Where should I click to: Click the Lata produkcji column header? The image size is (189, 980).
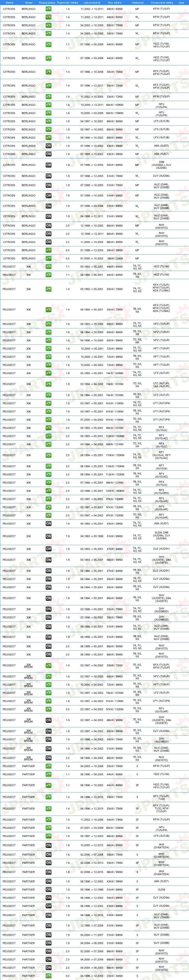click(92, 3)
